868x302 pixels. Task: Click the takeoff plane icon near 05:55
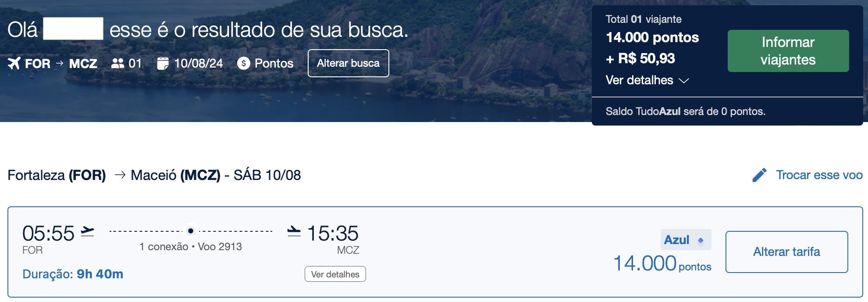(x=88, y=231)
